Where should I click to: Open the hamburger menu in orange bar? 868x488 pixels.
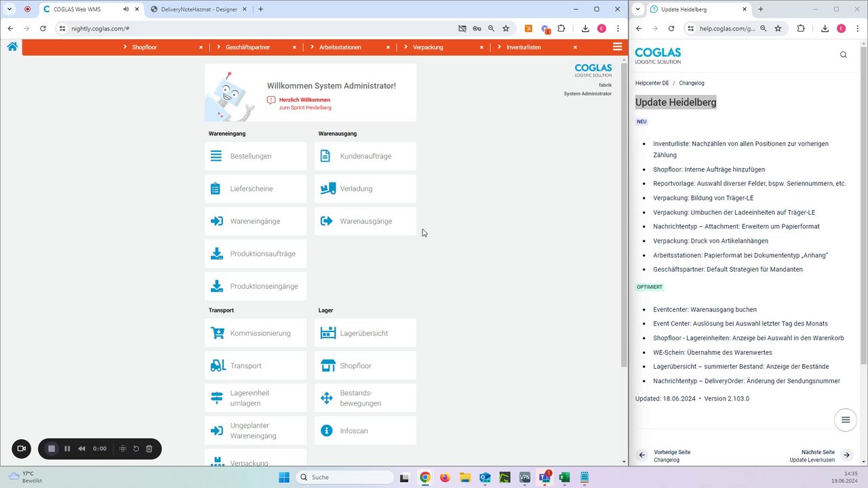point(617,47)
